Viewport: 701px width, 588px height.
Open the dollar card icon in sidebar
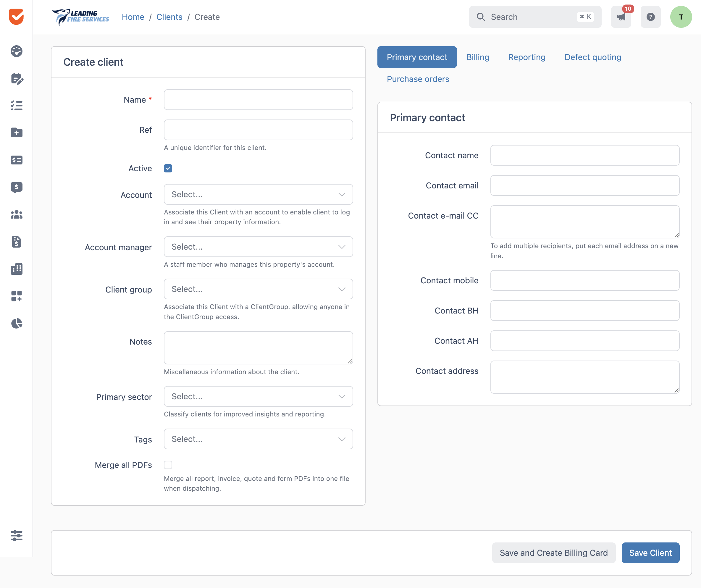(x=16, y=160)
